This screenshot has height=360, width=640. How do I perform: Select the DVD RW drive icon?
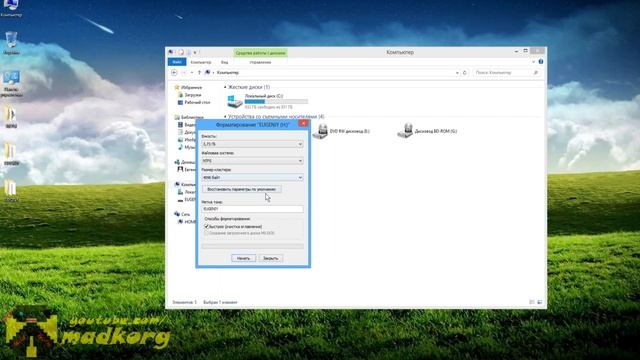pos(320,131)
